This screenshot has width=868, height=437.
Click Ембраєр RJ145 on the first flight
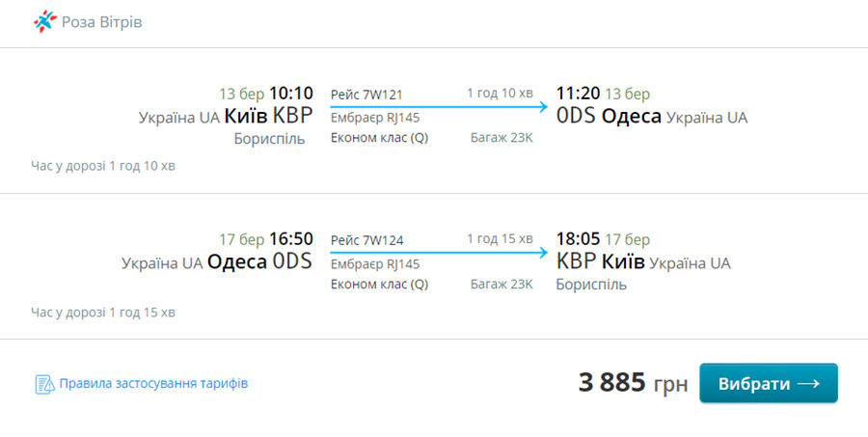375,118
